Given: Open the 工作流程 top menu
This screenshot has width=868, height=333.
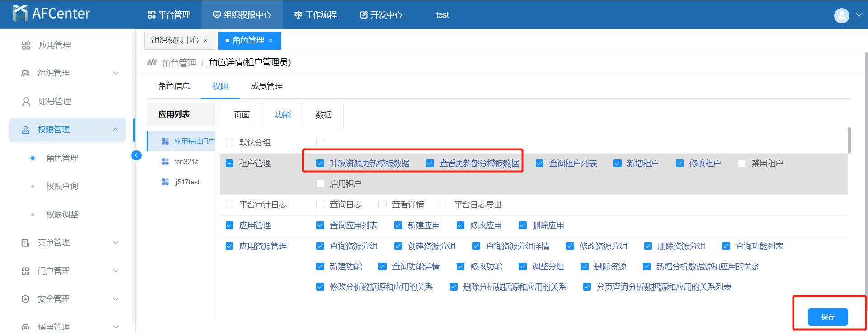Looking at the screenshot, I should point(316,15).
